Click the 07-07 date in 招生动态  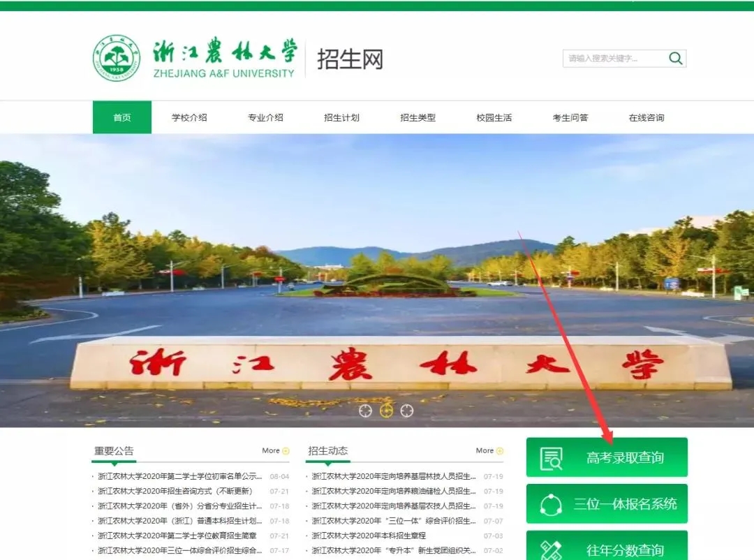pyautogui.click(x=494, y=521)
